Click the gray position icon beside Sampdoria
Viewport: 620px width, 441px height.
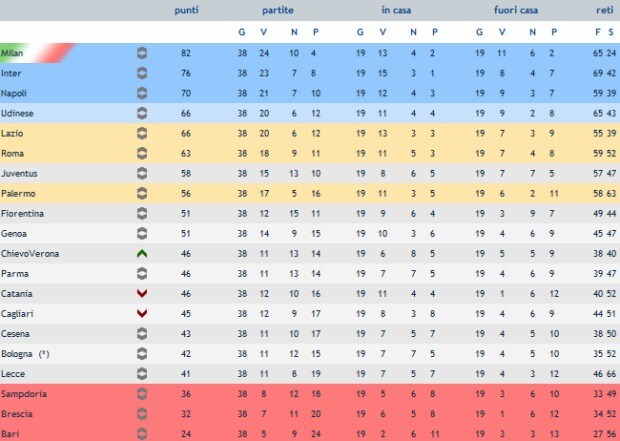(x=142, y=394)
